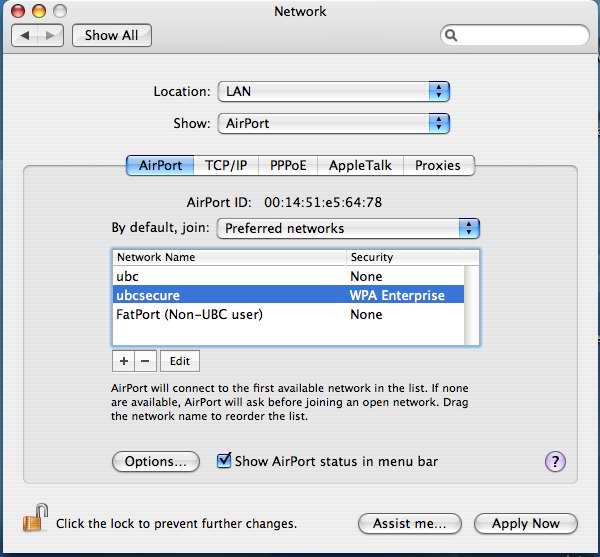Open the Show dropdown set to AirPort

coord(333,123)
